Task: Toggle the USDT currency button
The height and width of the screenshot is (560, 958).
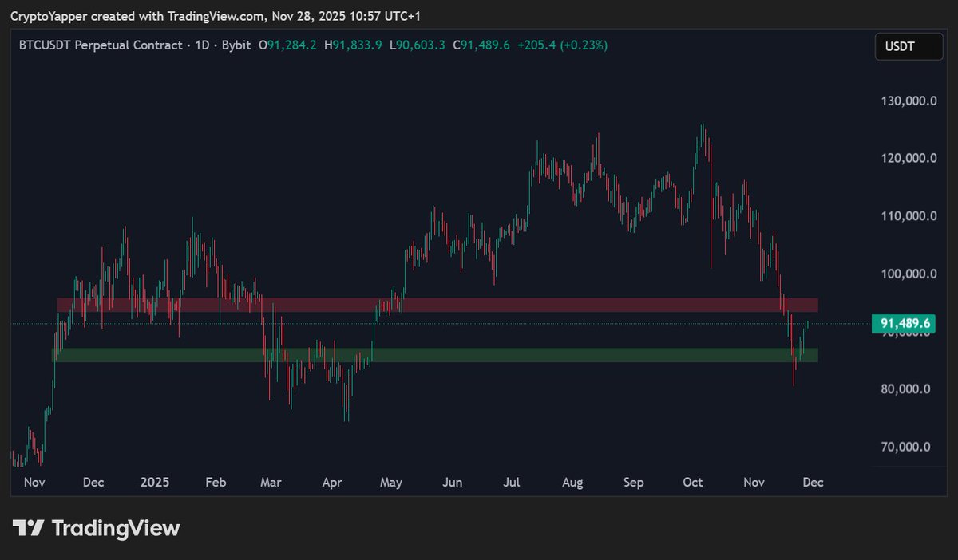Action: (x=909, y=46)
